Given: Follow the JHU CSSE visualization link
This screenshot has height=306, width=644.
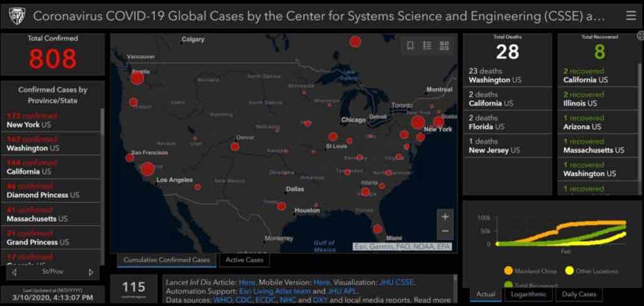Looking at the screenshot, I should coord(396,283).
